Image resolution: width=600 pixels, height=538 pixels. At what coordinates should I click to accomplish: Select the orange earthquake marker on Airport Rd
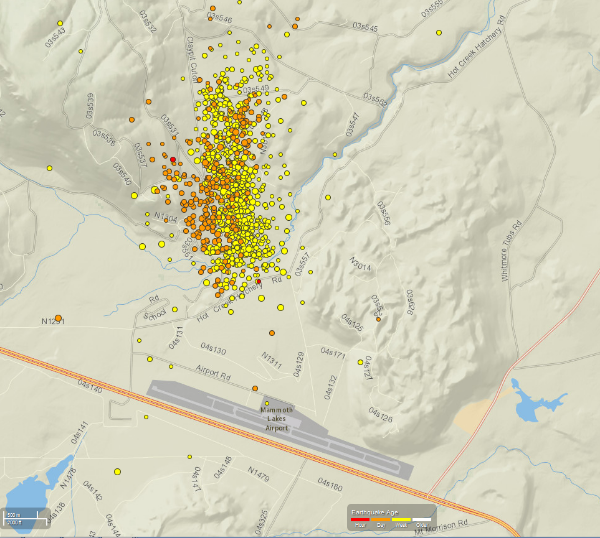[255, 388]
